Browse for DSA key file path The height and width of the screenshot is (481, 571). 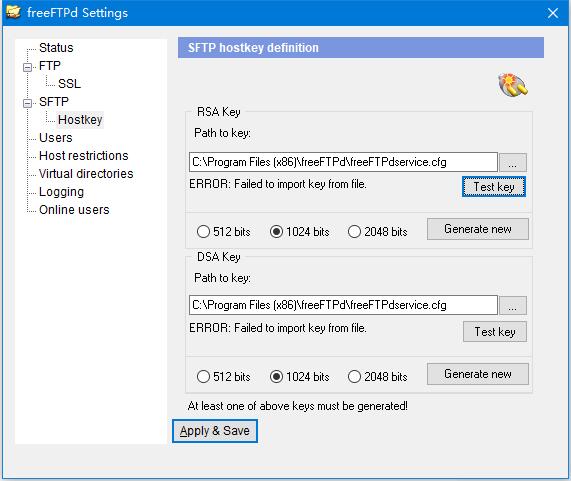[x=513, y=305]
